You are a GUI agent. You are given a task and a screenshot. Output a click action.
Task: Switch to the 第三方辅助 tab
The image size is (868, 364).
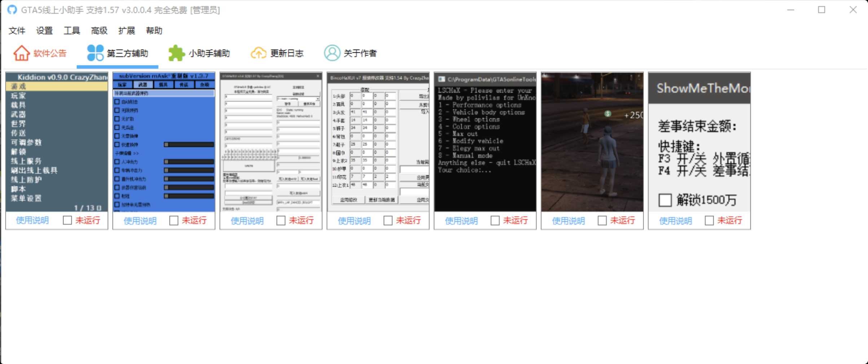pos(118,53)
